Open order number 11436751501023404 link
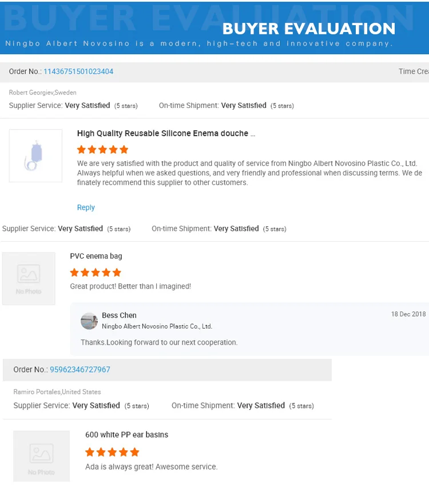Screen dimensions: 429x504 (x=78, y=71)
